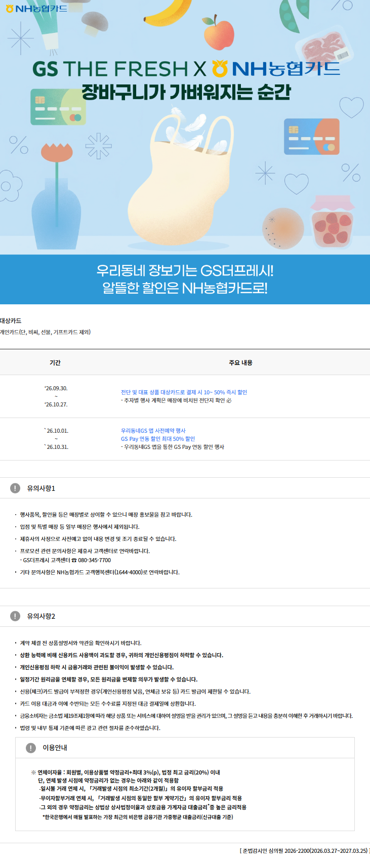
Task: Click the 행사품목, 할인율 등은 매장별로 notice line
Action: tap(106, 515)
